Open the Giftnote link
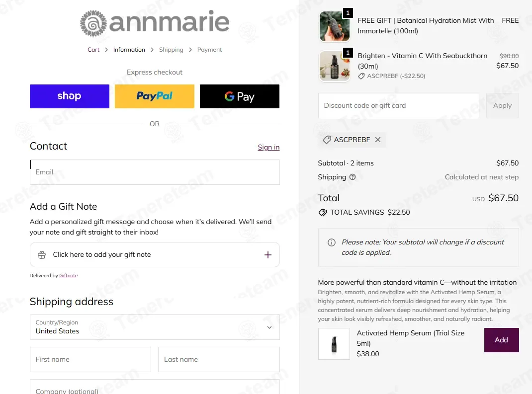This screenshot has width=532, height=394. [69, 276]
